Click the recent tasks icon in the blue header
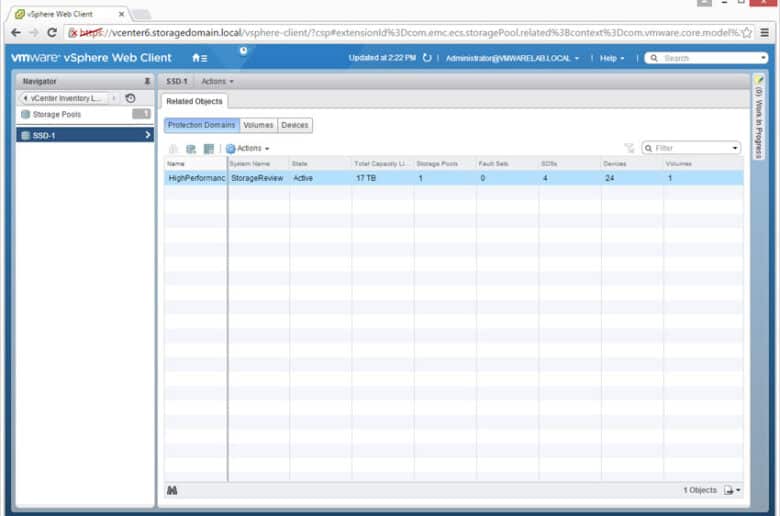Viewport: 780px width, 516px height. coord(243,50)
